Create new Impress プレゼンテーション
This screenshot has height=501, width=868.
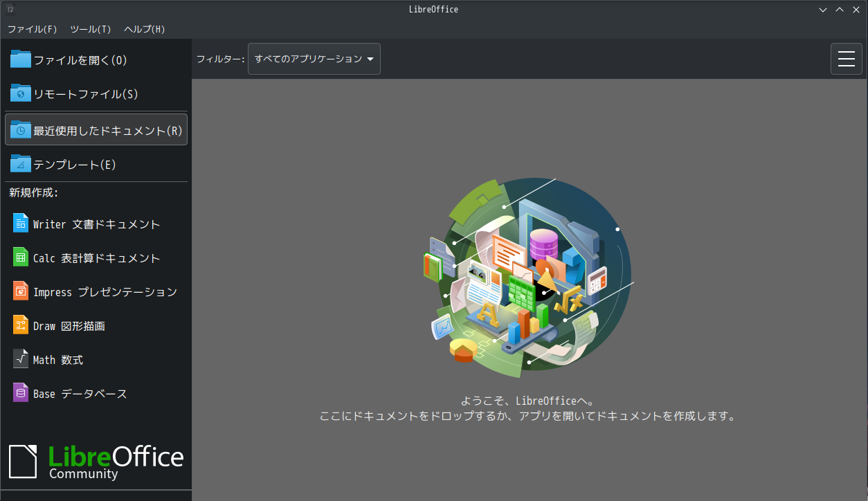(96, 291)
